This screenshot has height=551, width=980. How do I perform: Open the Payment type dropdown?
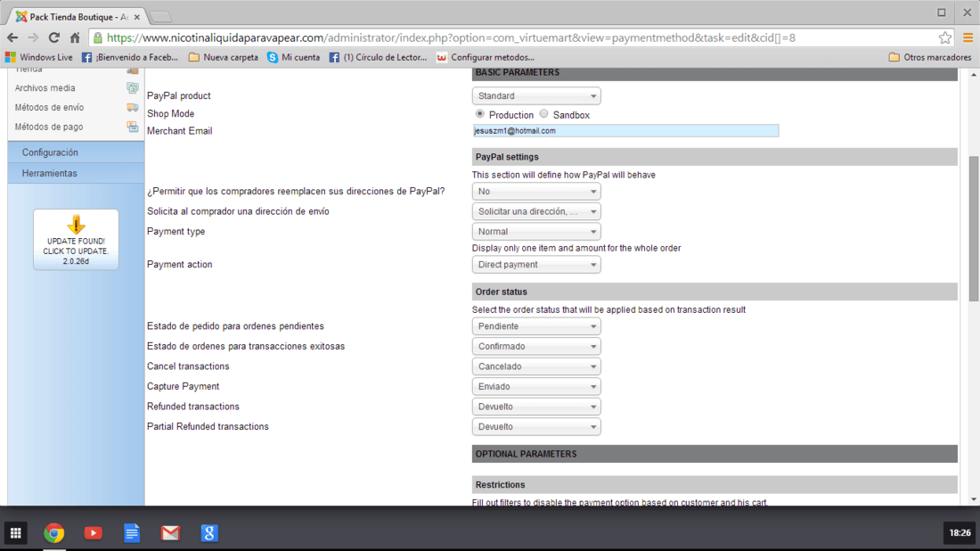tap(536, 232)
